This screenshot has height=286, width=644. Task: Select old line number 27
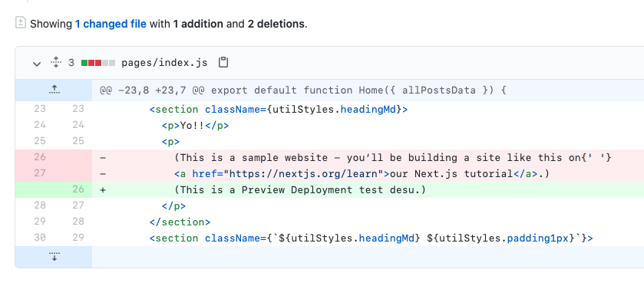(40, 173)
